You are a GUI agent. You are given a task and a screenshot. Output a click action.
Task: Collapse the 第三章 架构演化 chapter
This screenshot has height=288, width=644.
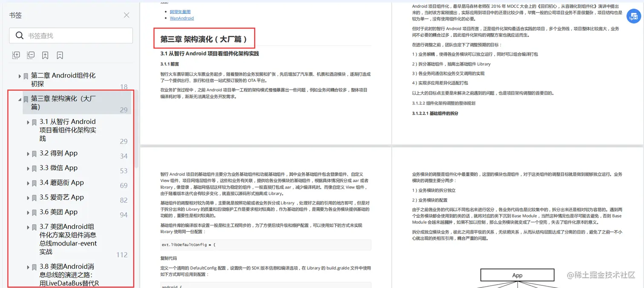(20, 100)
